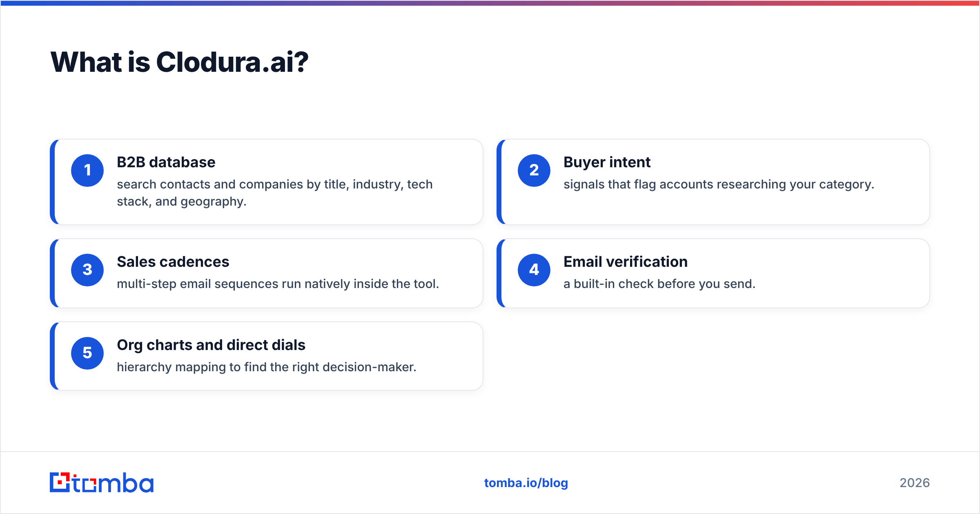Screen dimensions: 980x514
Task: Select the 'Email verification' heading
Action: point(626,262)
